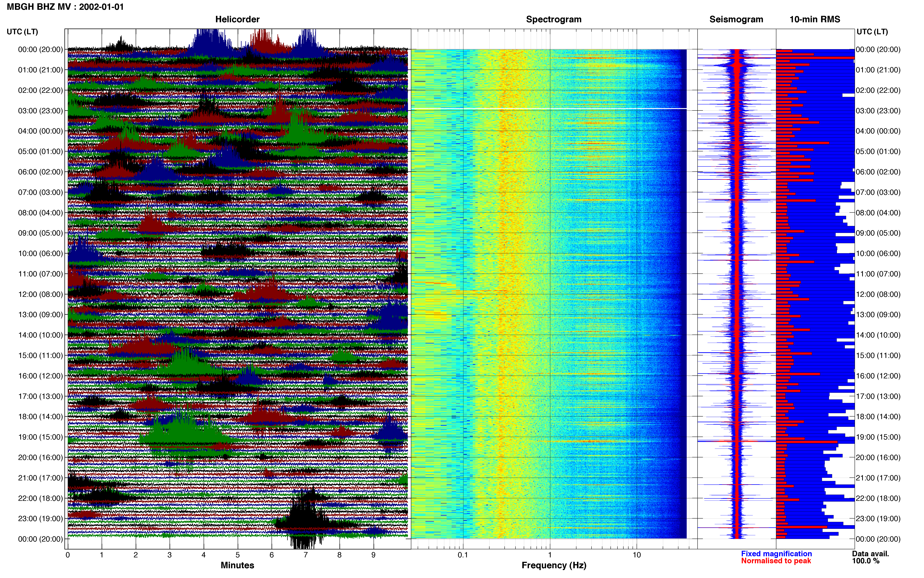Image resolution: width=924 pixels, height=578 pixels.
Task: Click right time label 04:00 (00:00)
Action: pos(878,131)
